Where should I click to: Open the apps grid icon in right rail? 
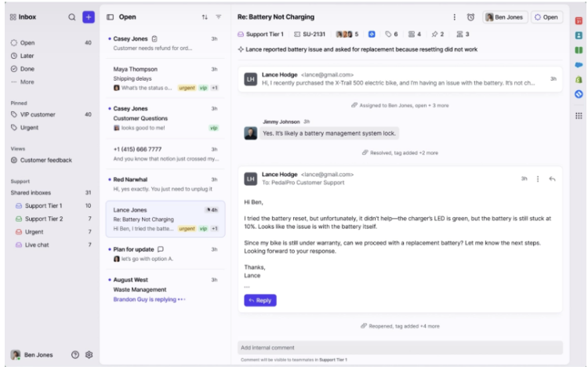[x=579, y=116]
